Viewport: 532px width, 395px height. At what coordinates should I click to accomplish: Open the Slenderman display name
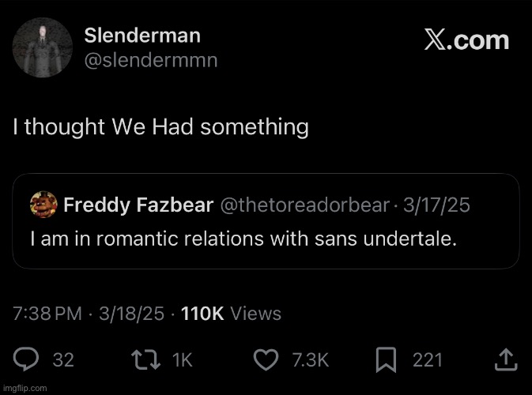tap(141, 36)
